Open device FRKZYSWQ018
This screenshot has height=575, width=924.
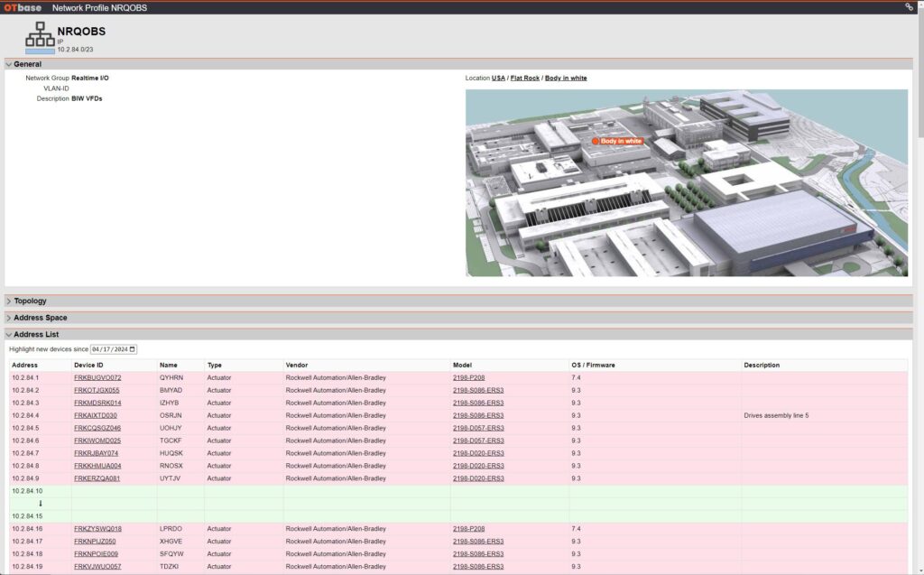[97, 529]
